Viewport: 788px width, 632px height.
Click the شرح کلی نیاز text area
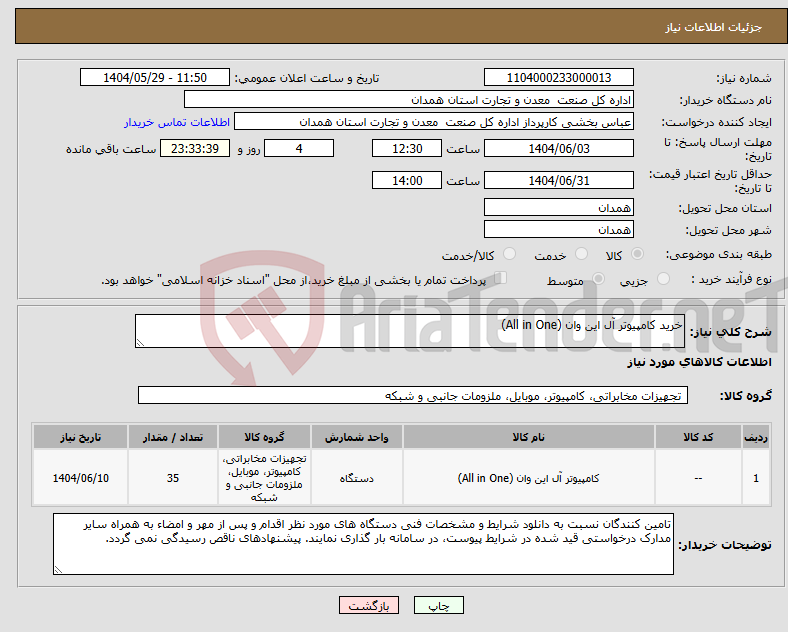click(410, 331)
